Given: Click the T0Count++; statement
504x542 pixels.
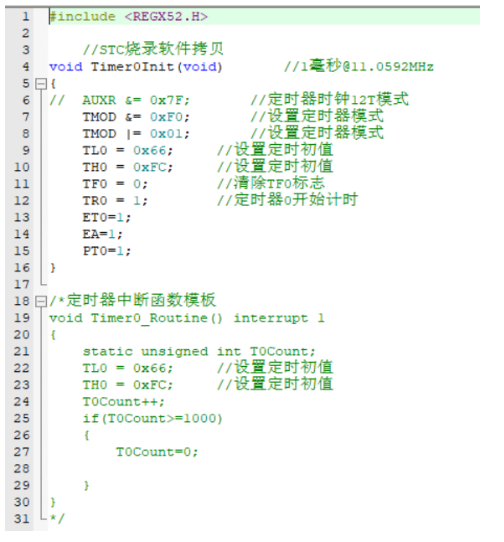Looking at the screenshot, I should (123, 402).
